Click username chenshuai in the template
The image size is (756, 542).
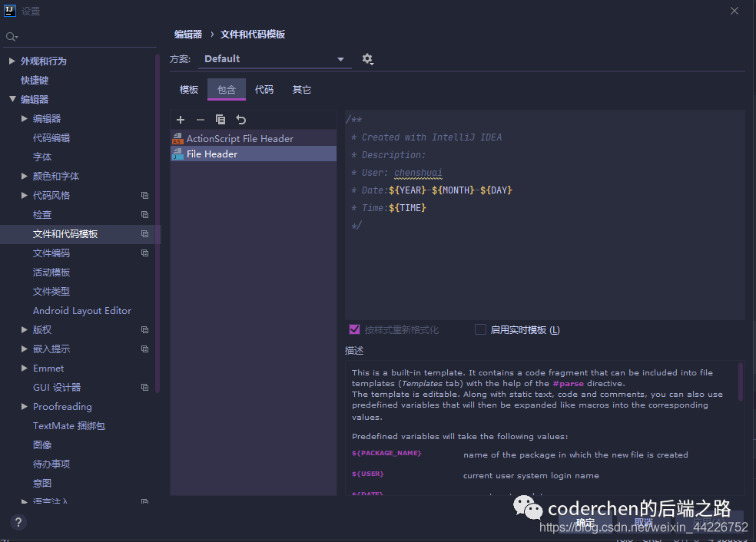(418, 173)
